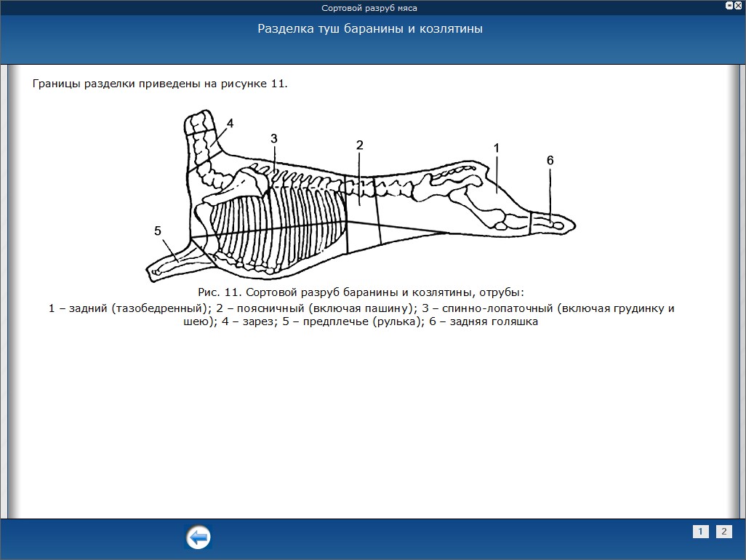Click the blue back arrow button
746x560 pixels.
198,537
